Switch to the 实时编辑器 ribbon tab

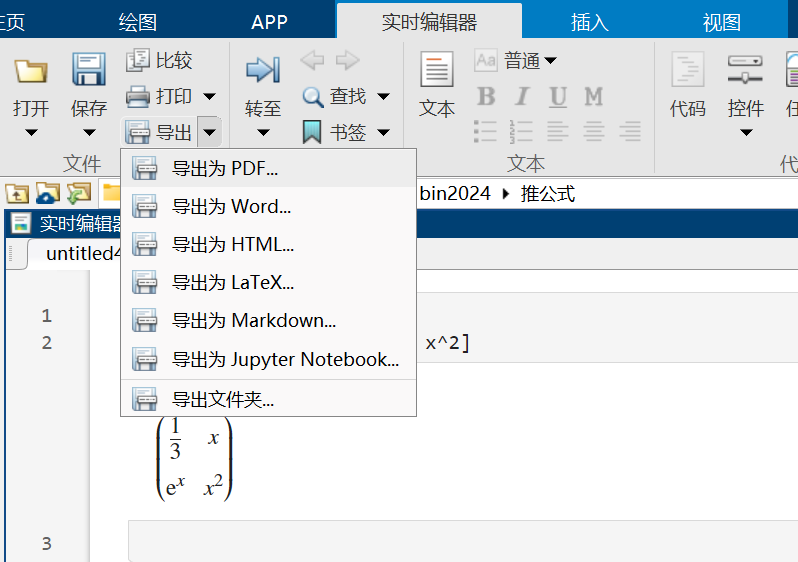(x=429, y=22)
